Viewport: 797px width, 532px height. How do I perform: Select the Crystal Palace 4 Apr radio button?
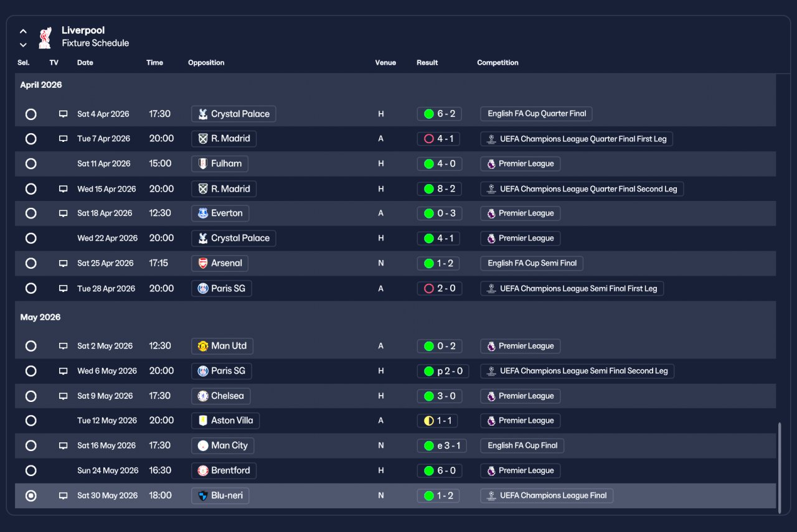31,114
